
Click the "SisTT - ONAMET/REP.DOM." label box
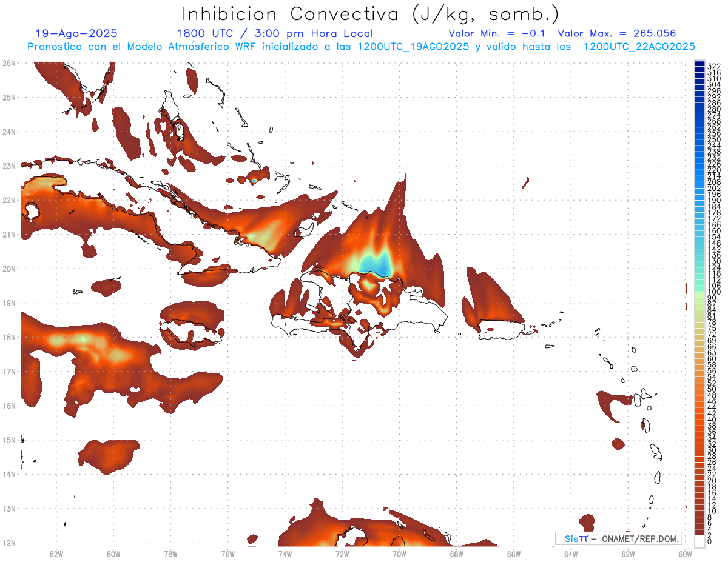(619, 538)
